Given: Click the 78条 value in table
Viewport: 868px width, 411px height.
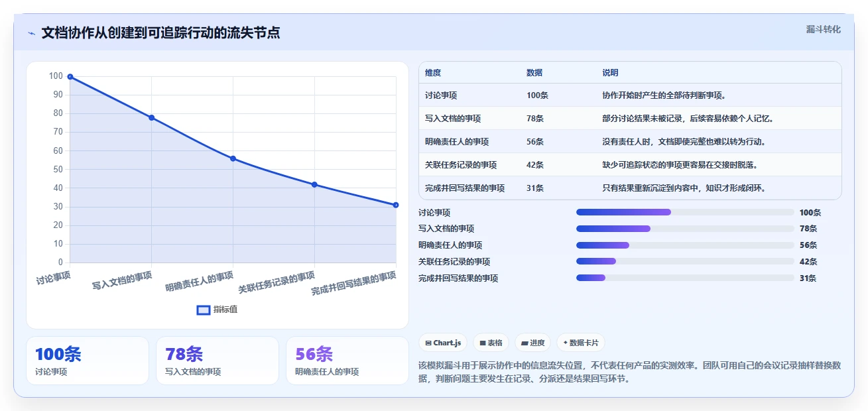Looking at the screenshot, I should (535, 119).
